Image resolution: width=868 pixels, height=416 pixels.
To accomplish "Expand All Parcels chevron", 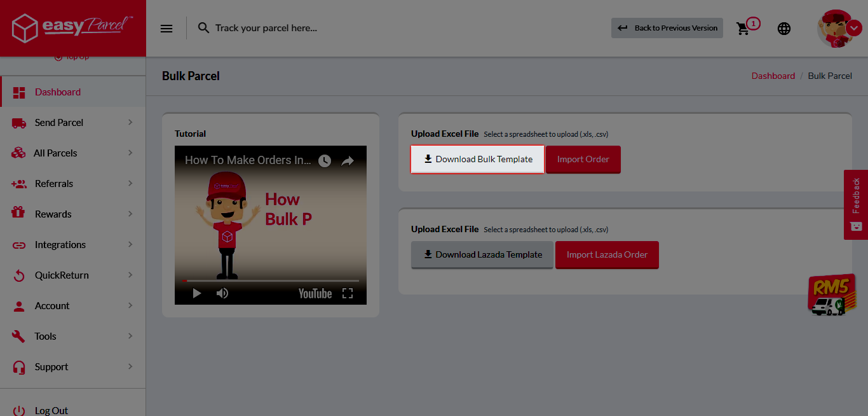I will click(130, 153).
